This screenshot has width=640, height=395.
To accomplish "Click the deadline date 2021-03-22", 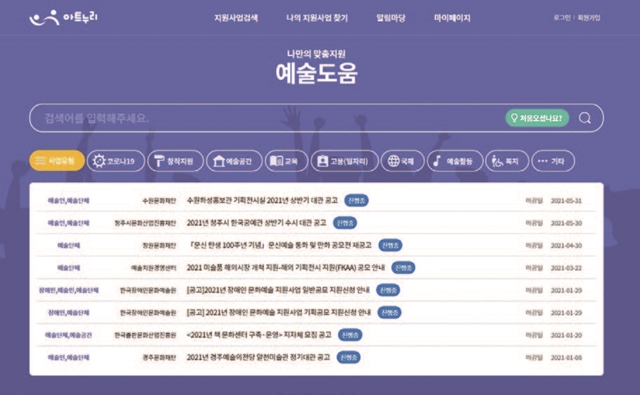I will click(566, 268).
